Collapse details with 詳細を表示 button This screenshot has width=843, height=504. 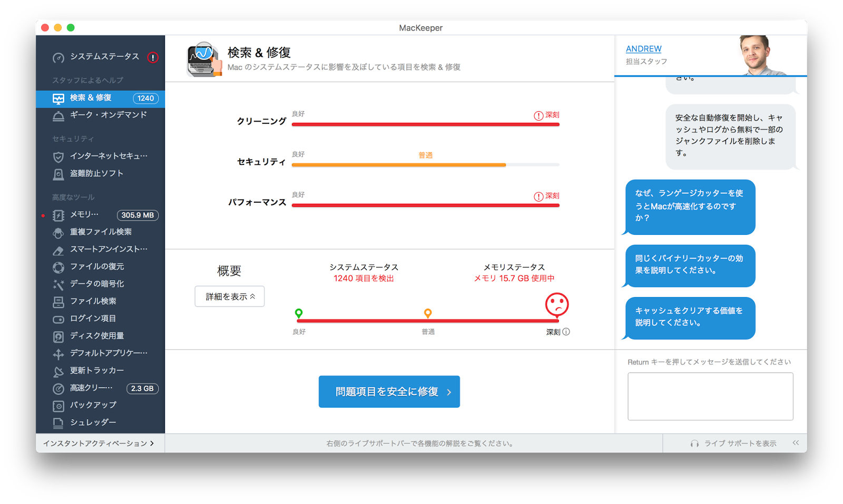coord(230,297)
